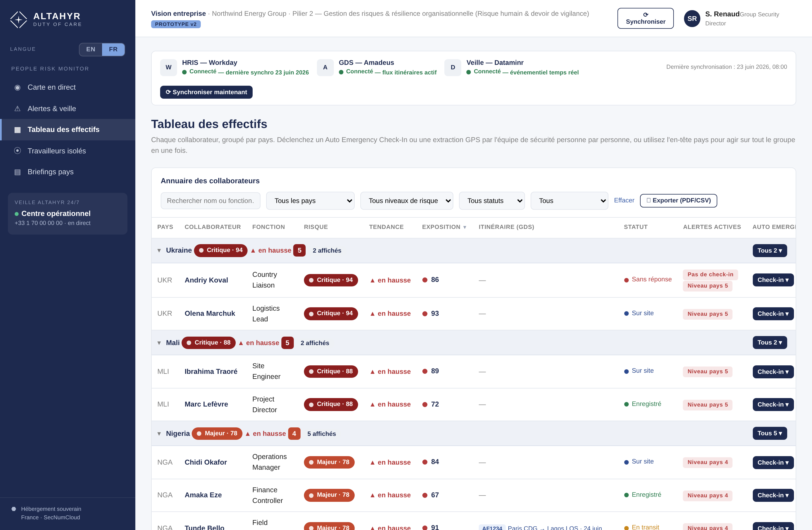The height and width of the screenshot is (530, 812).
Task: Click Pas de check-in alert tag
Action: point(710,275)
